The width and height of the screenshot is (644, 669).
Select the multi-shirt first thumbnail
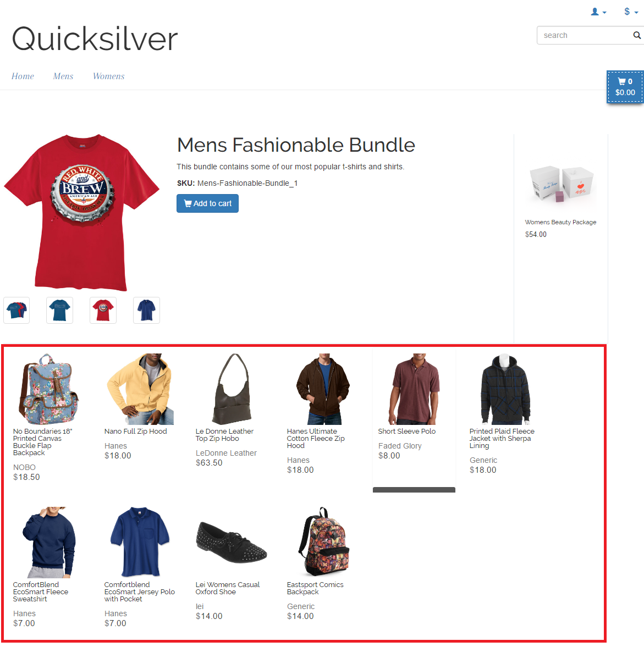[16, 310]
